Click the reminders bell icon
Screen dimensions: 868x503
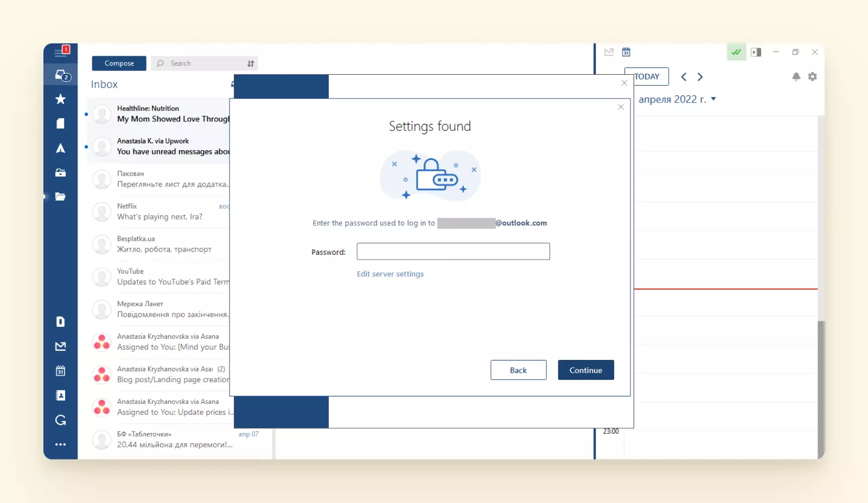tap(796, 77)
